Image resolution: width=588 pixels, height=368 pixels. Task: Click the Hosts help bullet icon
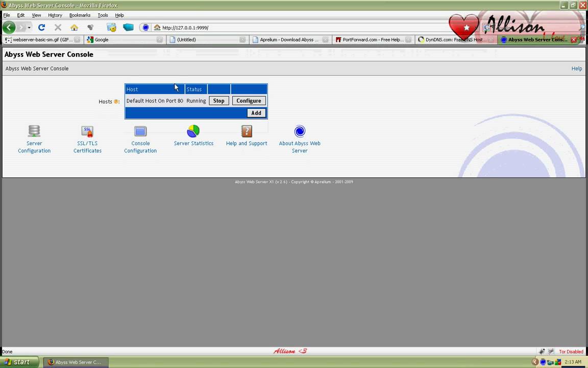tap(116, 101)
